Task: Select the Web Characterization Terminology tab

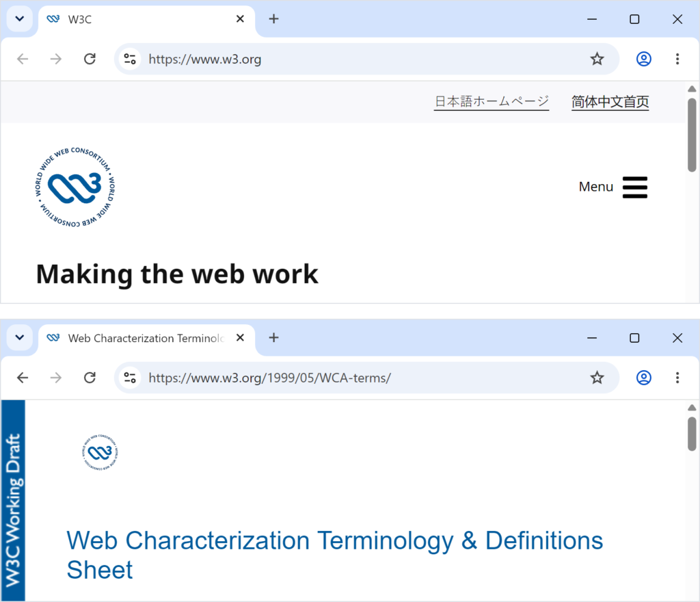Action: 146,338
